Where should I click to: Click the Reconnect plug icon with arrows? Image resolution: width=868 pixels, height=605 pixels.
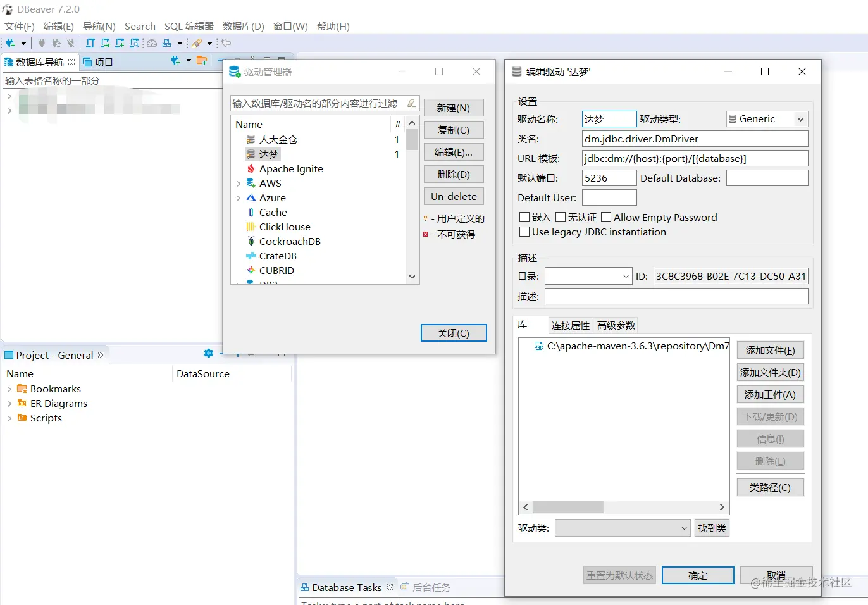pyautogui.click(x=56, y=43)
